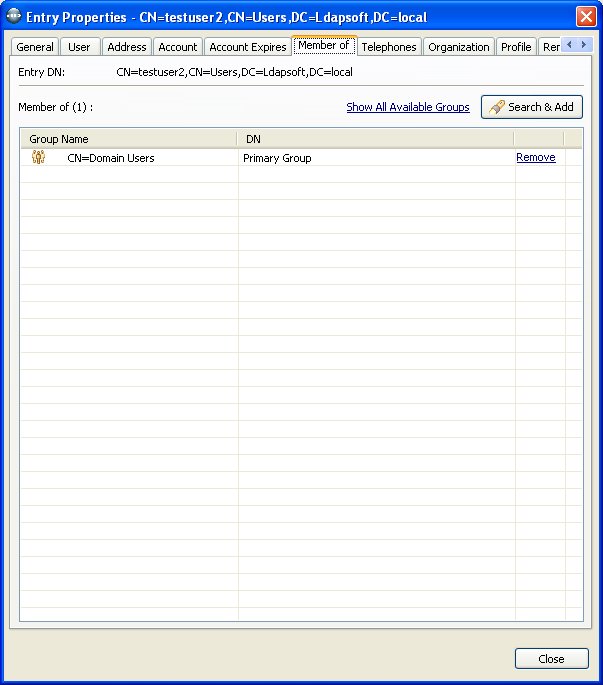Viewport: 603px width, 685px height.
Task: Select the Account tab
Action: (178, 47)
